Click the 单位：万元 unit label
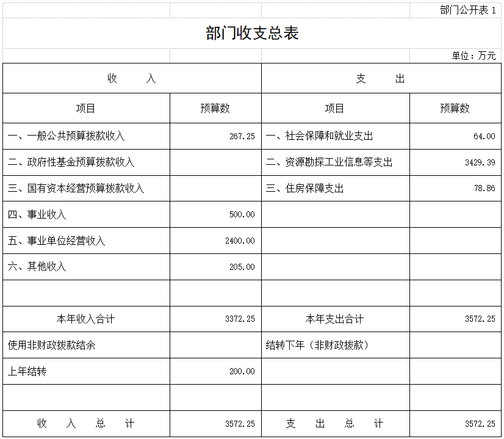Viewport: 504px width, 439px height. (x=478, y=56)
